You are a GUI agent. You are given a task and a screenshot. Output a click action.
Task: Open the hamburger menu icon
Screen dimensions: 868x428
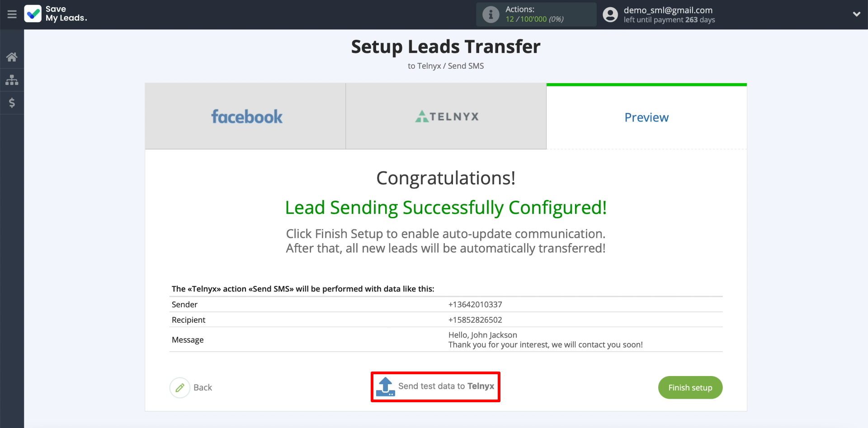[x=12, y=14]
